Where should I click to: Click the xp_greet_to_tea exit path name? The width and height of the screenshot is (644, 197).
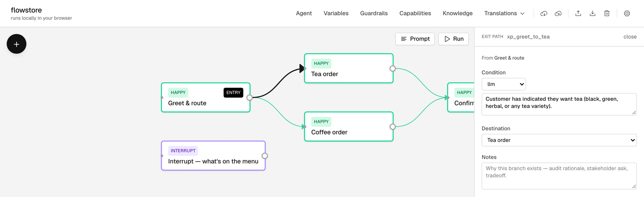(528, 37)
